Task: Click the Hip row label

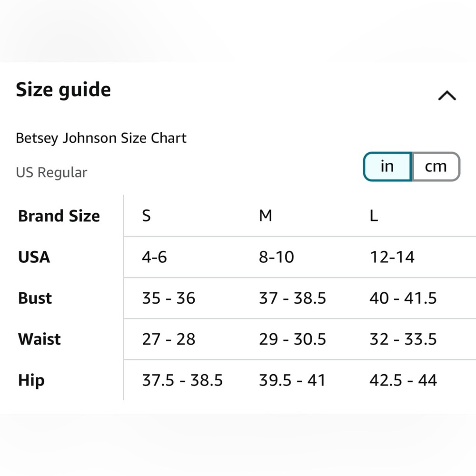Action: coord(31,380)
